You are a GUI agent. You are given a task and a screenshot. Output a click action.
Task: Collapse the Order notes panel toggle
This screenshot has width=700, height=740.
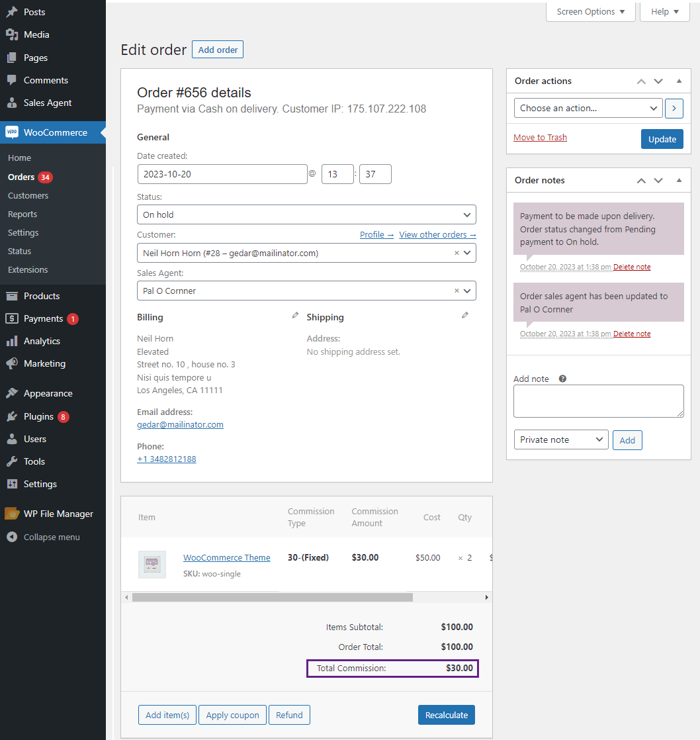click(x=679, y=180)
